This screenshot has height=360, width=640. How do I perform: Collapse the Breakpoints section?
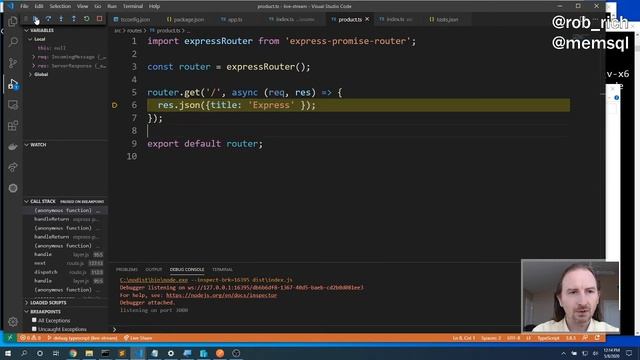(27, 311)
